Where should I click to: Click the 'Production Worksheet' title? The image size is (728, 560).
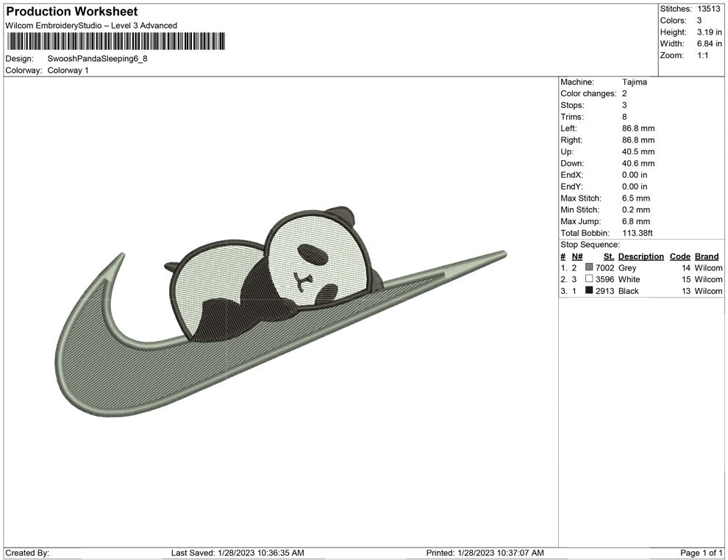coord(72,12)
